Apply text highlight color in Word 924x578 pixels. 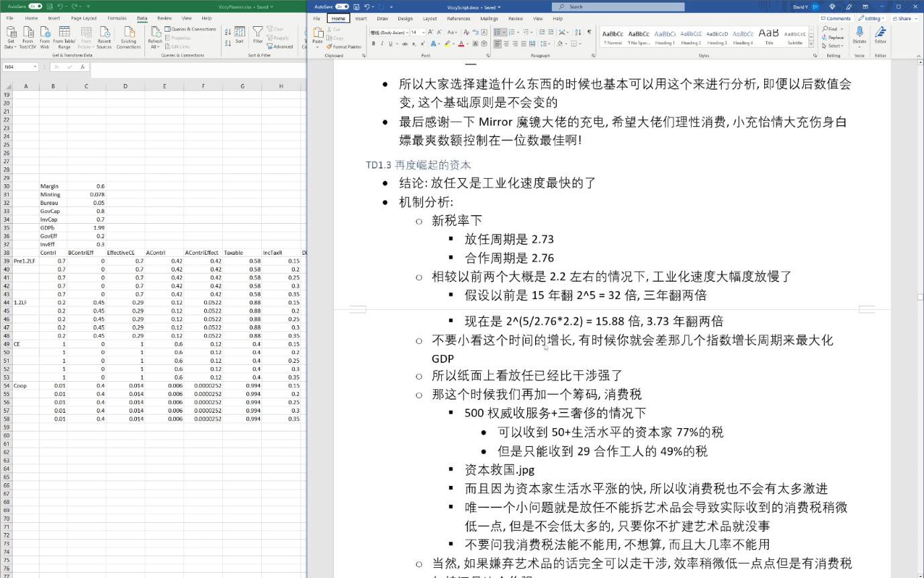click(447, 44)
